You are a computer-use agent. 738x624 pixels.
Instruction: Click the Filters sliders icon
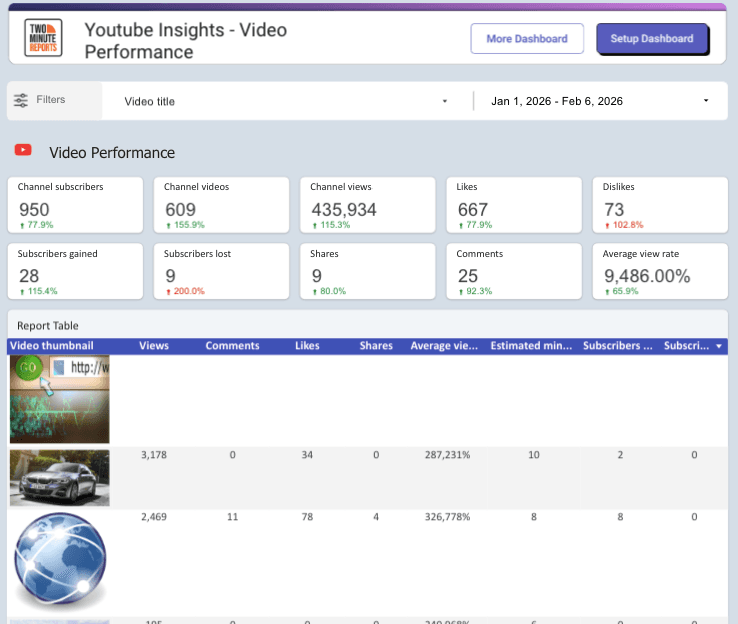(x=21, y=100)
